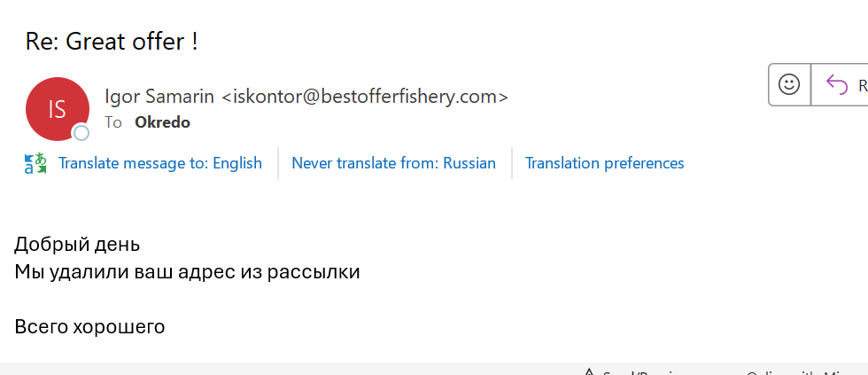This screenshot has width=868, height=375.
Task: Click the warning icon in status bar
Action: point(589,371)
